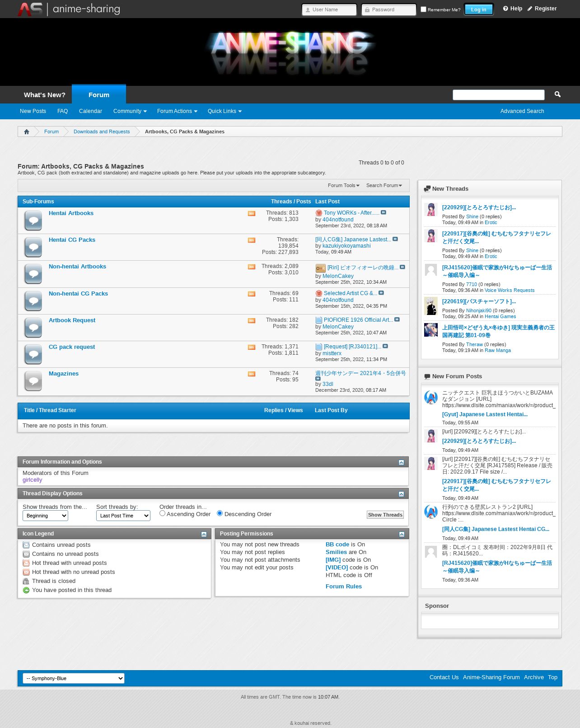This screenshot has width=580, height=728.
Task: Collapse Forum Information and Options section
Action: pos(401,462)
